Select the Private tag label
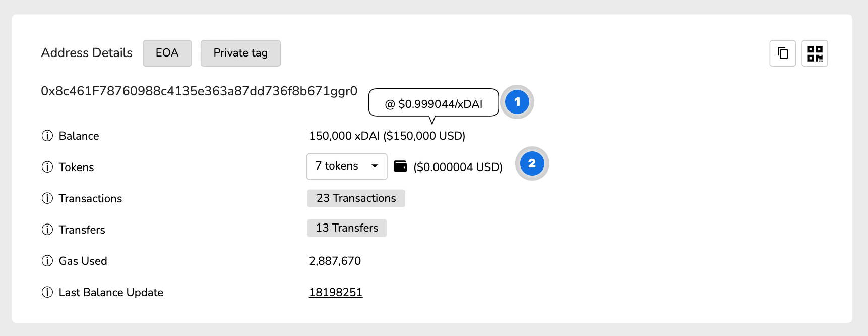The image size is (868, 336). point(240,53)
